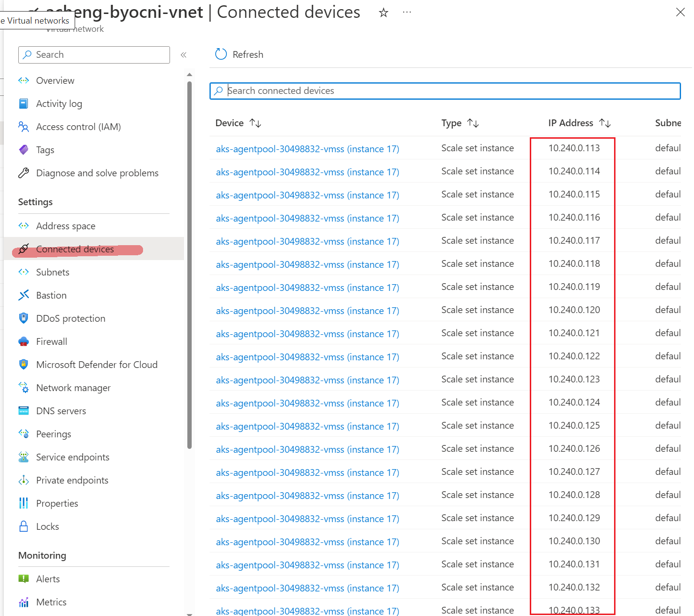
Task: Focus the sidebar Search field
Action: pos(94,55)
